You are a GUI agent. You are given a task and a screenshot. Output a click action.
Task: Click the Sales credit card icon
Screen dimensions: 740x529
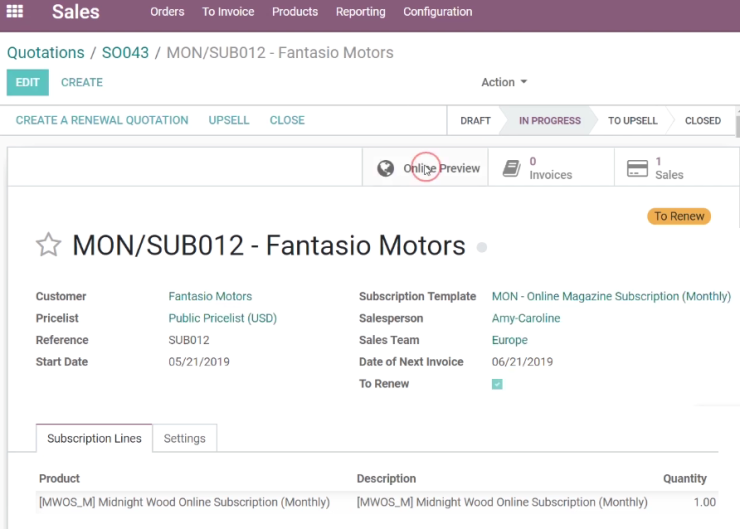[637, 168]
